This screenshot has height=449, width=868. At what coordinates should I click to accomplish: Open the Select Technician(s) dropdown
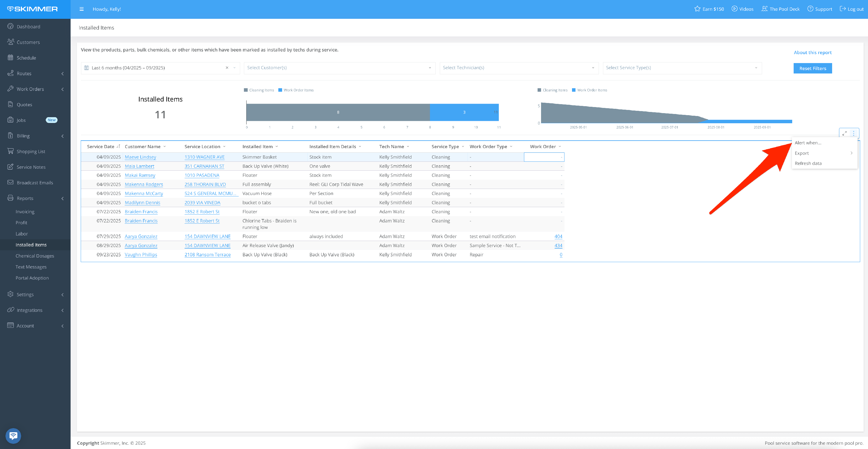[x=518, y=68]
